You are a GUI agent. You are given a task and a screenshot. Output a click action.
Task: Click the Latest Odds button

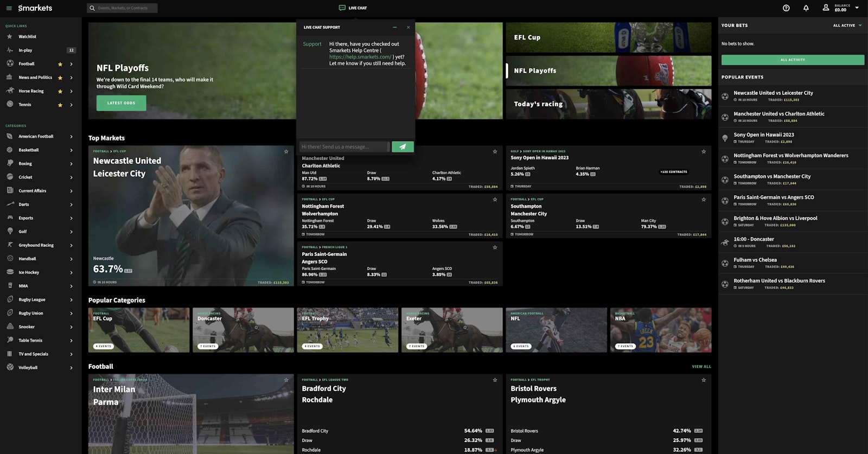click(121, 103)
